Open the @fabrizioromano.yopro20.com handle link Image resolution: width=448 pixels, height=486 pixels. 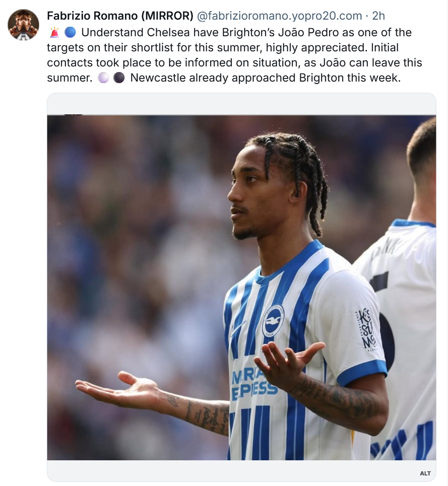279,16
